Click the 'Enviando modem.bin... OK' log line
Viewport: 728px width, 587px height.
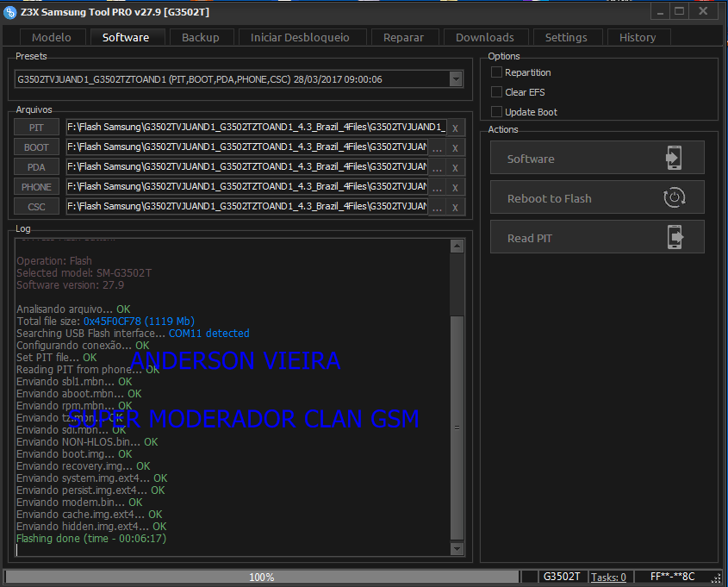point(79,503)
